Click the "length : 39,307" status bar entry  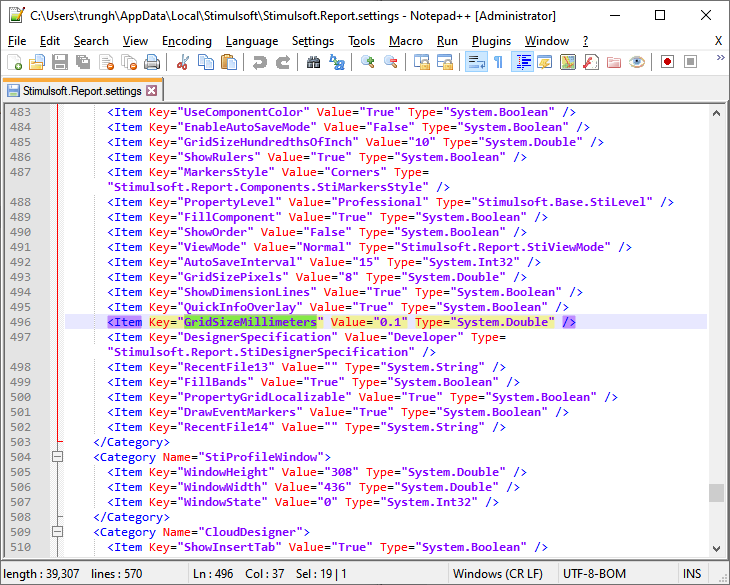41,574
